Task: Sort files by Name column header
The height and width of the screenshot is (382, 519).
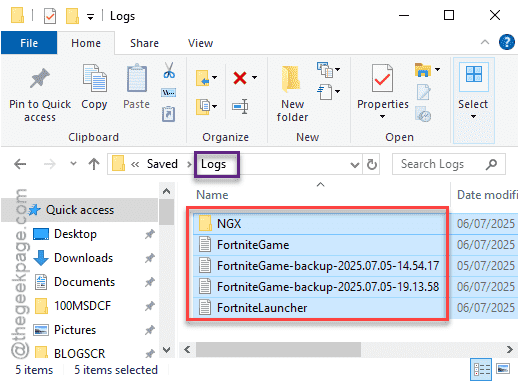Action: click(x=212, y=195)
